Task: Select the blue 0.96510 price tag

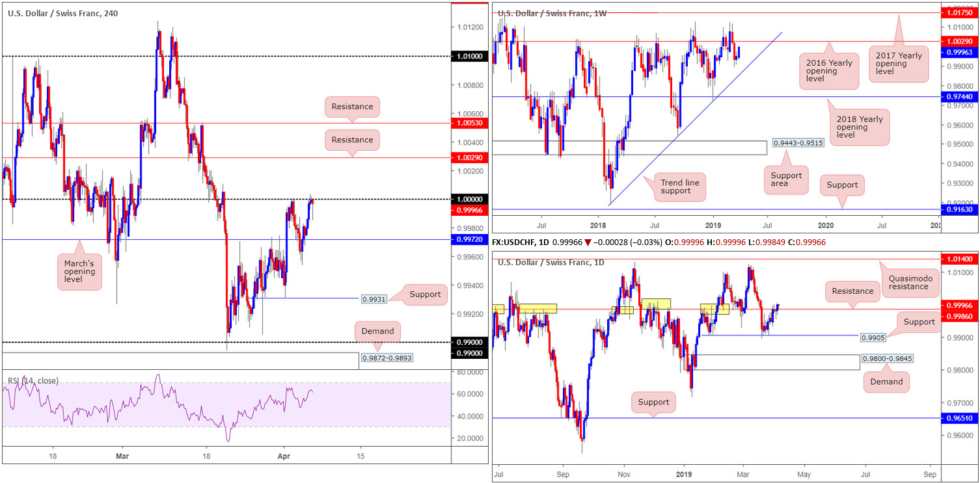Action: pos(960,420)
